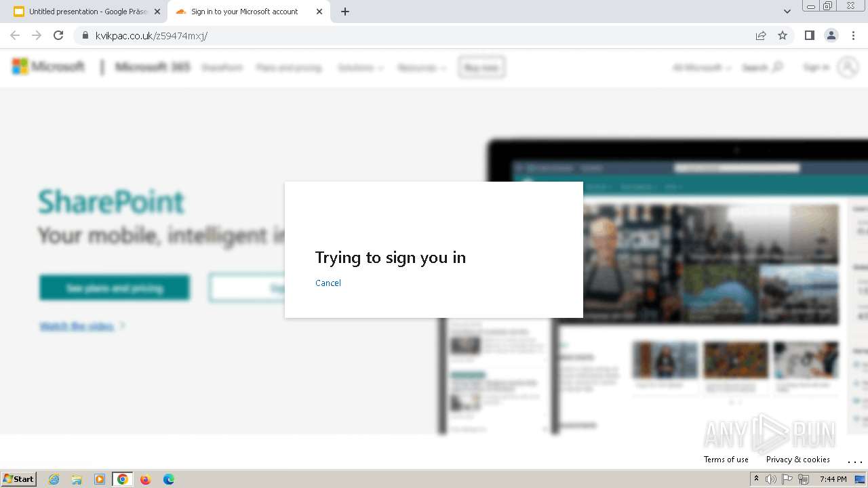The height and width of the screenshot is (488, 868).
Task: Open Microsoft 365 header link
Action: (x=153, y=67)
